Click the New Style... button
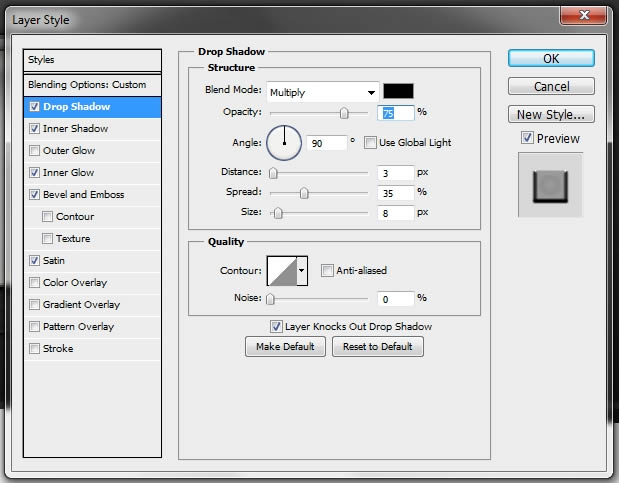Image resolution: width=619 pixels, height=483 pixels. click(551, 114)
